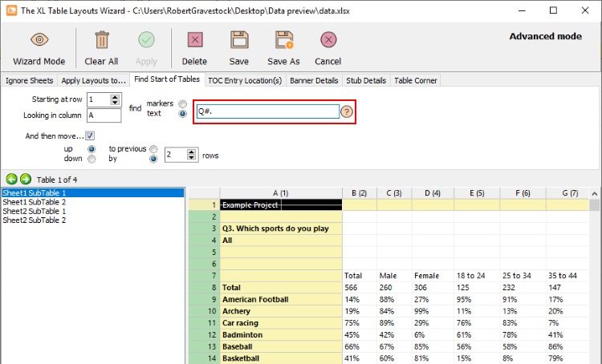The width and height of the screenshot is (602, 364).
Task: Go to previous table green arrow
Action: point(11,179)
